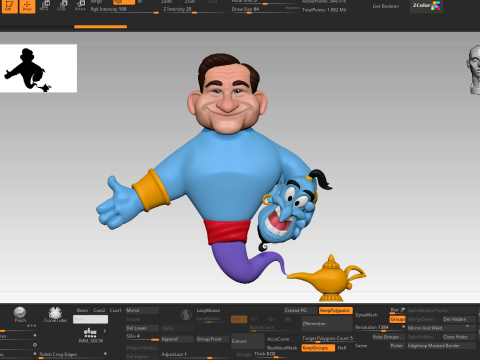Activate the Draw mode icon

coord(27,6)
